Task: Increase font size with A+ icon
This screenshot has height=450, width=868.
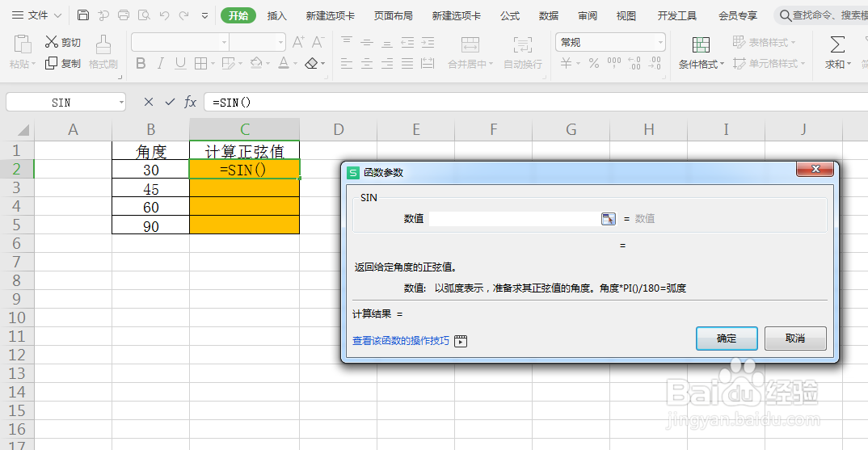Action: point(298,42)
